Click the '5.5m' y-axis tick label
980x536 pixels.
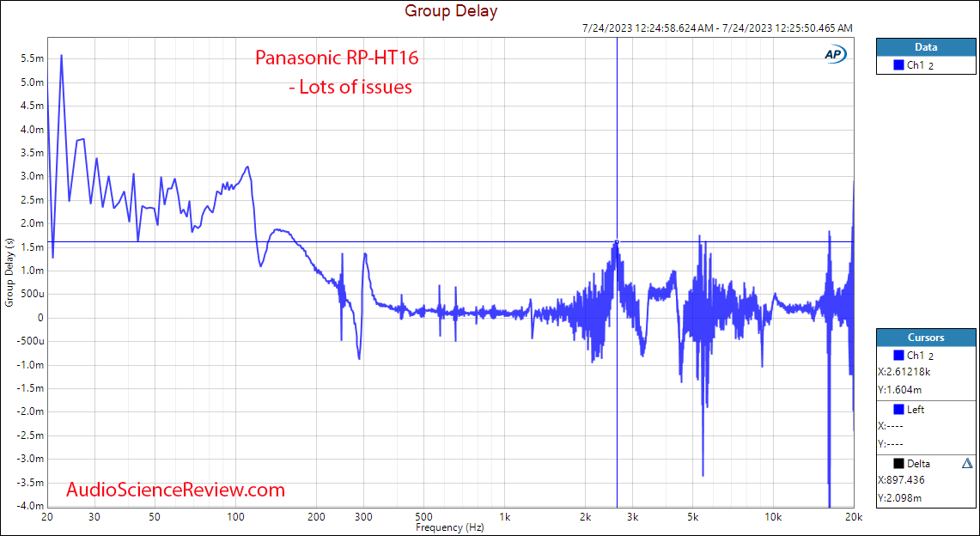34,58
